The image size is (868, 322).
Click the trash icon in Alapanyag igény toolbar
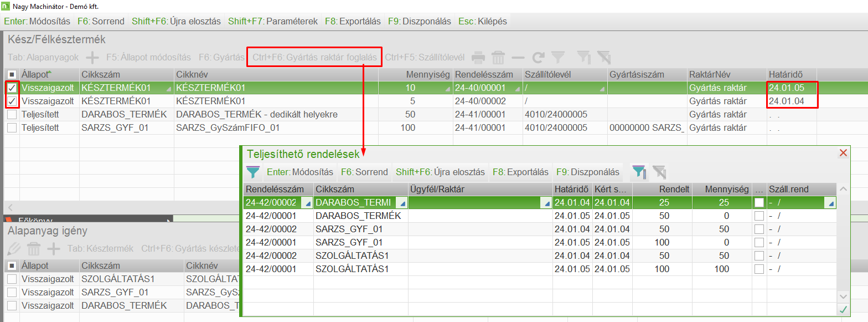click(x=34, y=249)
